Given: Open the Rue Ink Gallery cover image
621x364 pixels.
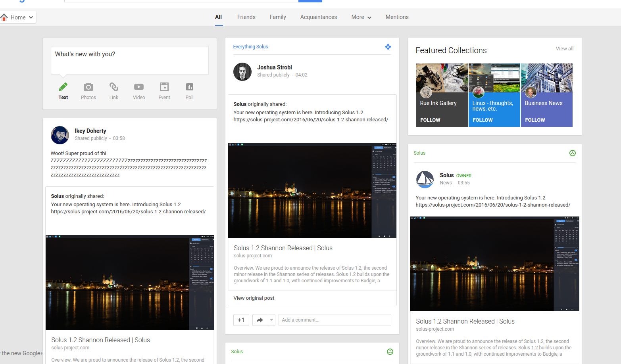Looking at the screenshot, I should click(x=442, y=78).
